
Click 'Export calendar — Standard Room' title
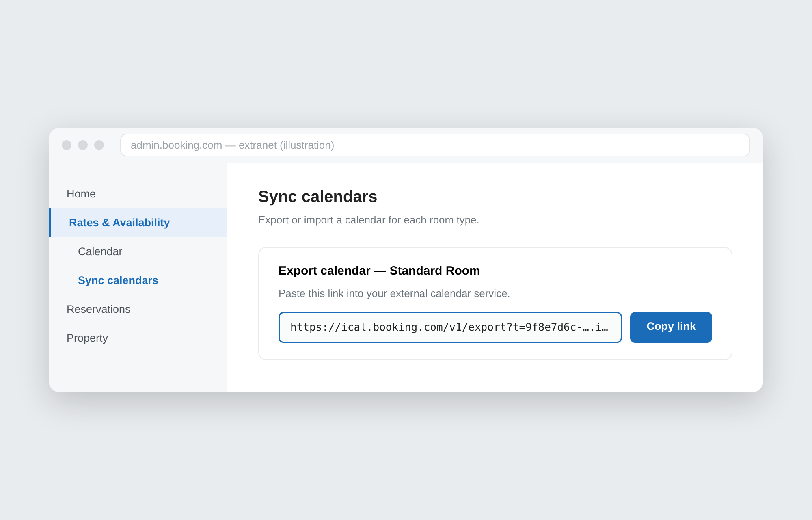(379, 271)
